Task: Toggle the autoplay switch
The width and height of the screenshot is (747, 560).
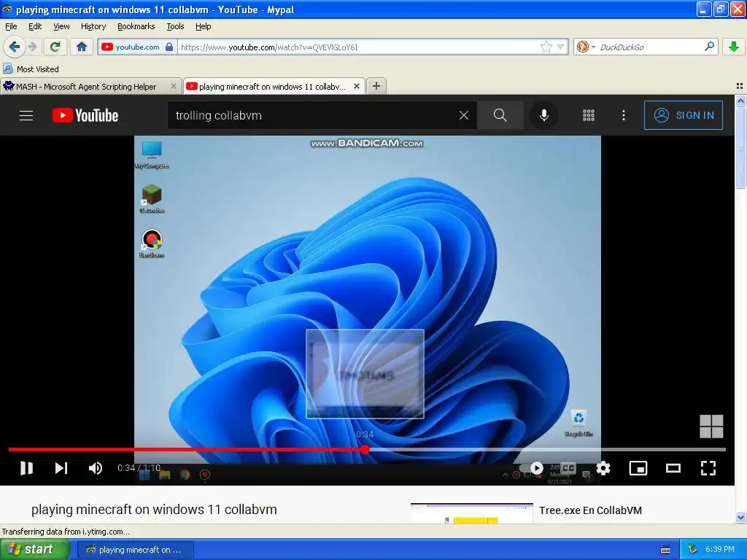Action: click(531, 468)
